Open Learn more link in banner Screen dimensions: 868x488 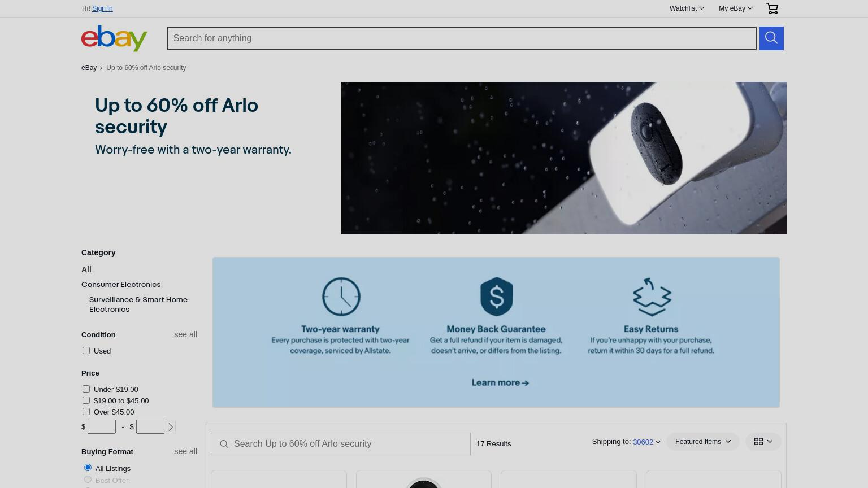click(500, 382)
